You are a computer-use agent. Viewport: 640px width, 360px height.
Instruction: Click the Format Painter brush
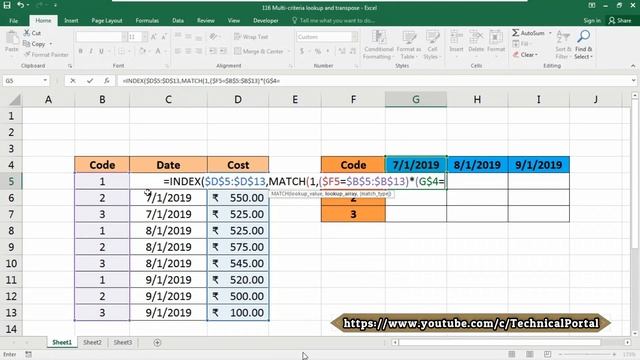[x=27, y=54]
